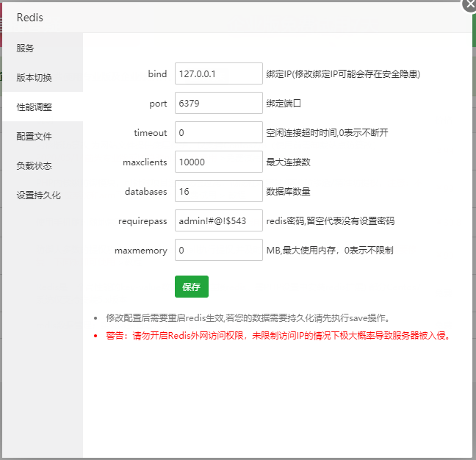Save settings with the green 保存 button
The height and width of the screenshot is (460, 476).
point(192,287)
